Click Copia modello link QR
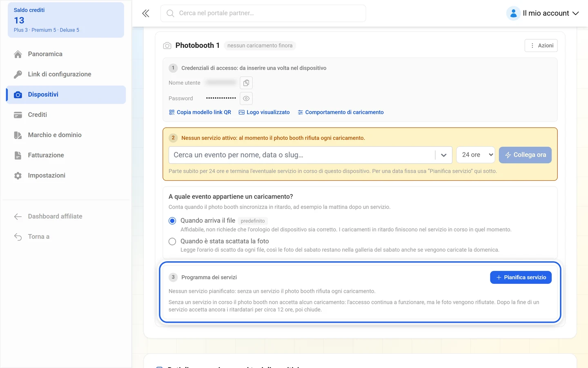Viewport: 588px width, 368px height. click(200, 112)
